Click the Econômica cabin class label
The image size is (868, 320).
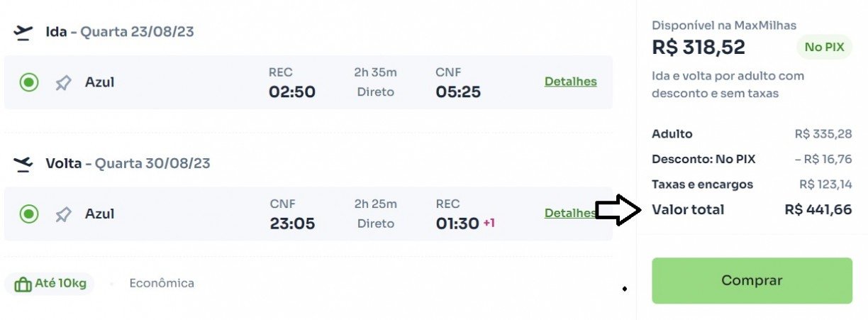(x=162, y=283)
